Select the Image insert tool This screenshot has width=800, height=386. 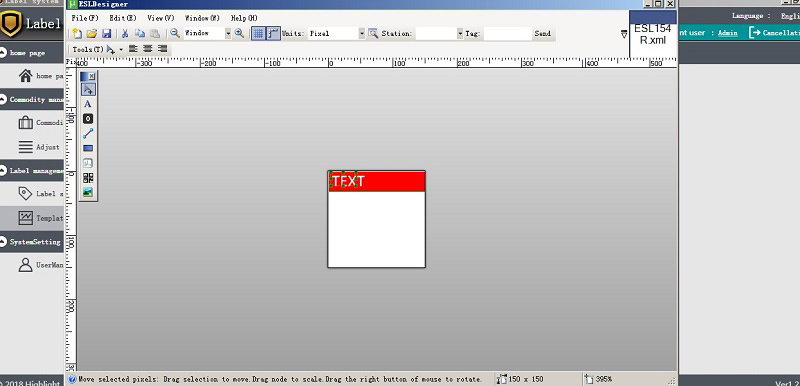pos(88,193)
